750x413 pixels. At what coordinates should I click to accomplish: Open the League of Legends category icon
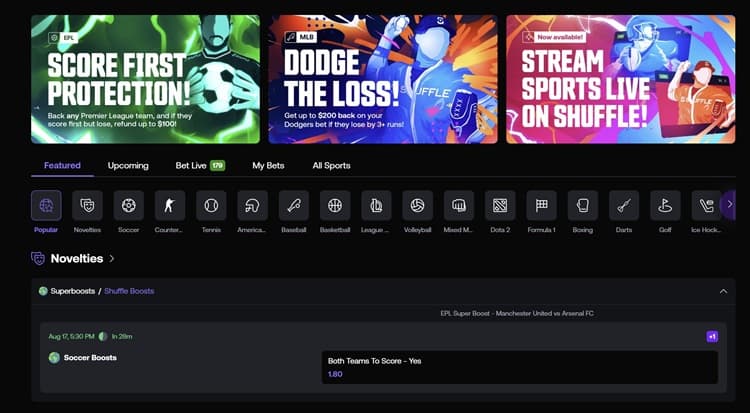pos(376,205)
